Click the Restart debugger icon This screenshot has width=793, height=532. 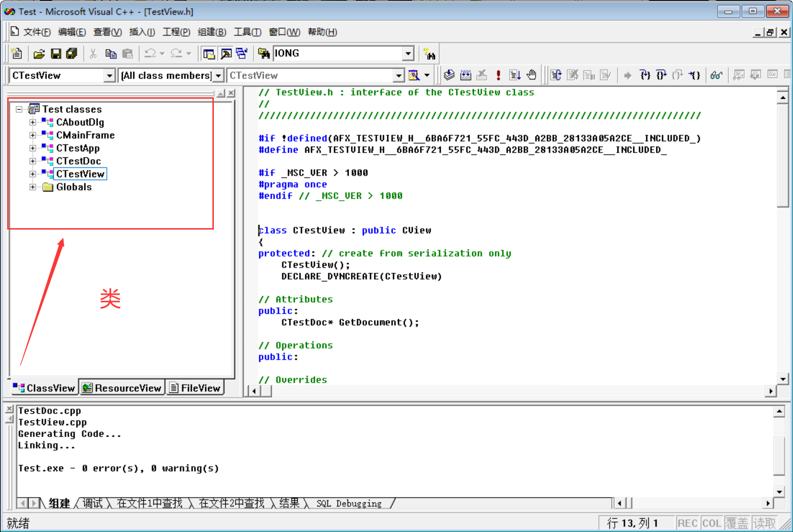pyautogui.click(x=556, y=75)
